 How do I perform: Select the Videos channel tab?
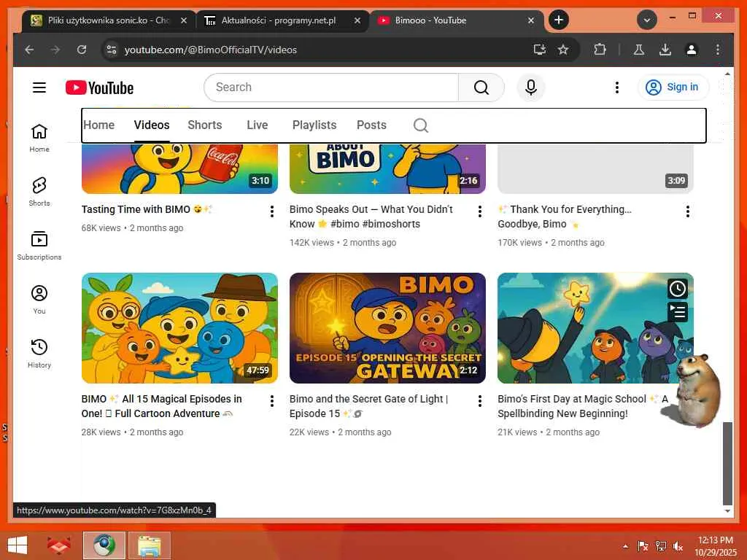point(152,125)
